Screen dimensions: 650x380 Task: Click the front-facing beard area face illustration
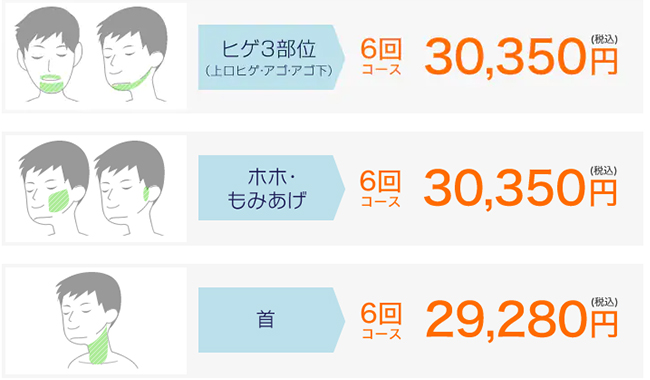click(49, 55)
